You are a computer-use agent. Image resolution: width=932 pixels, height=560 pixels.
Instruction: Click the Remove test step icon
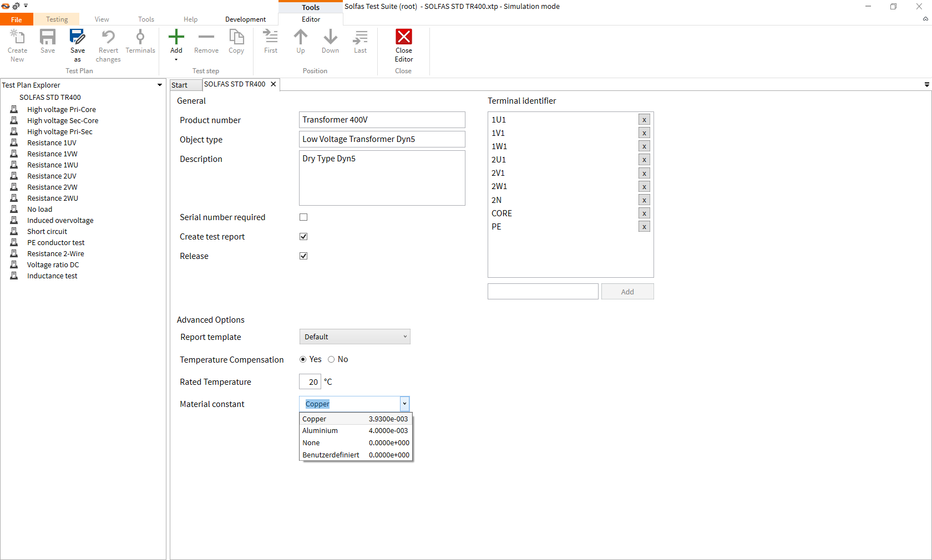[206, 37]
